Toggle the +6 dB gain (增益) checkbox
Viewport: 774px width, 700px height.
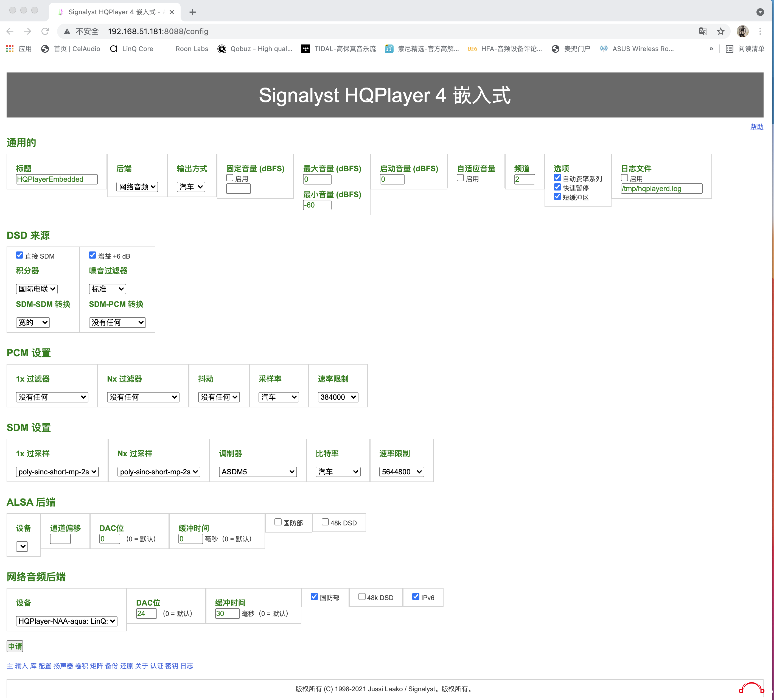92,255
